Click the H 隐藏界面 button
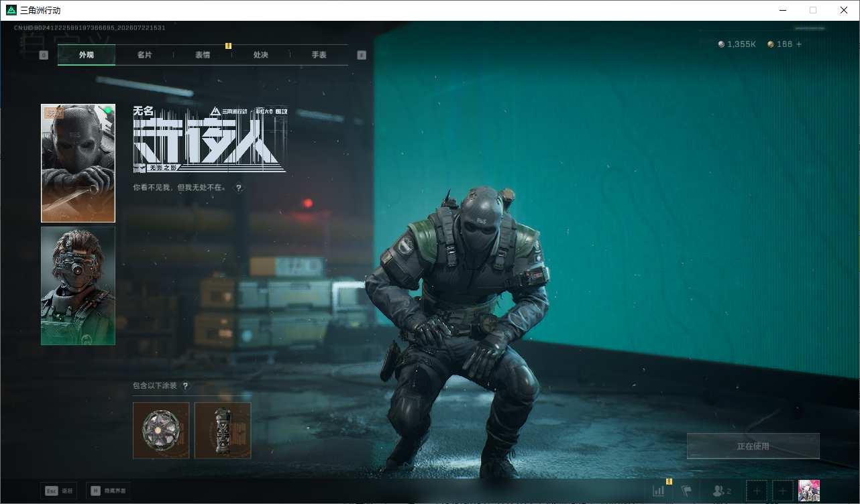The height and width of the screenshot is (504, 860). 109,491
